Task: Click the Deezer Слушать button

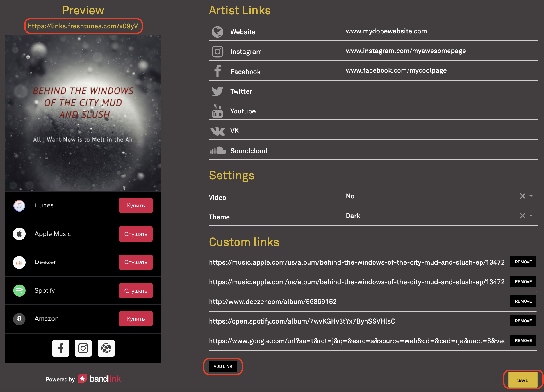Action: point(136,262)
